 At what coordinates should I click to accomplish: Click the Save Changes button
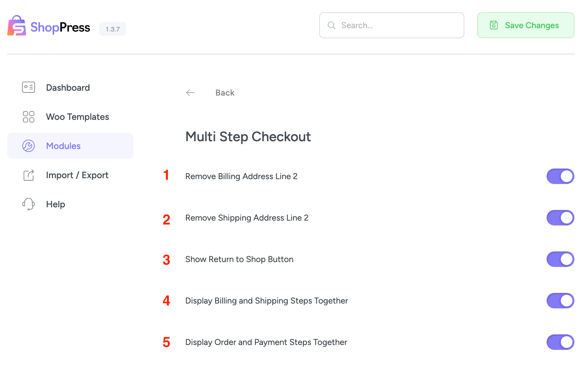[x=525, y=25]
